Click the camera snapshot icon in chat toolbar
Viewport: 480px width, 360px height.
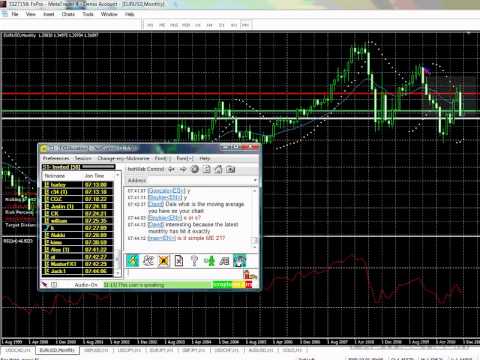pyautogui.click(x=230, y=169)
